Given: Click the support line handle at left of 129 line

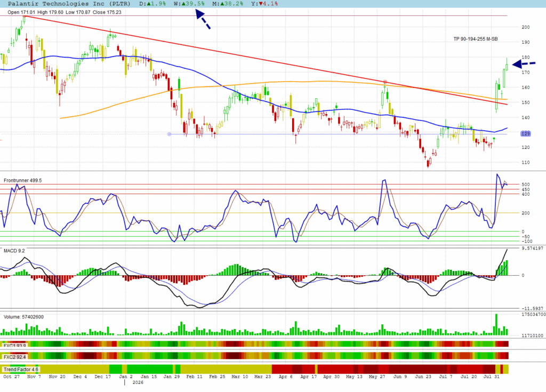Looking at the screenshot, I should (x=169, y=134).
